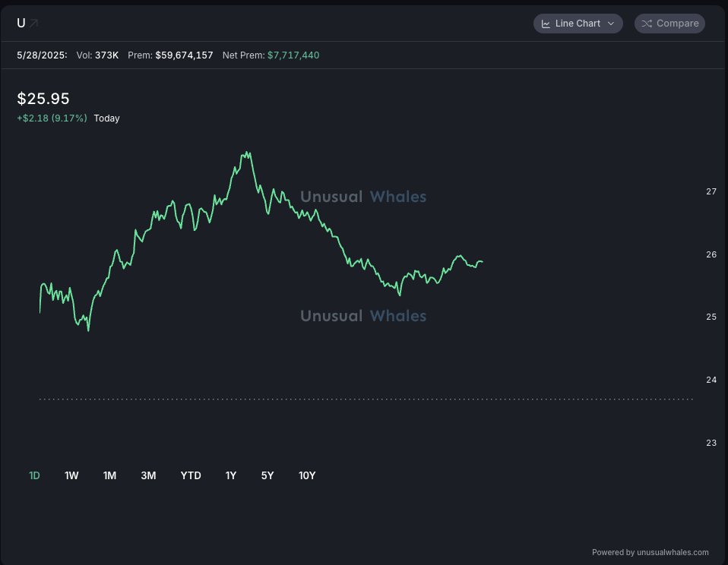The width and height of the screenshot is (728, 565).
Task: Click the Vol: 373K volume value
Action: [97, 55]
